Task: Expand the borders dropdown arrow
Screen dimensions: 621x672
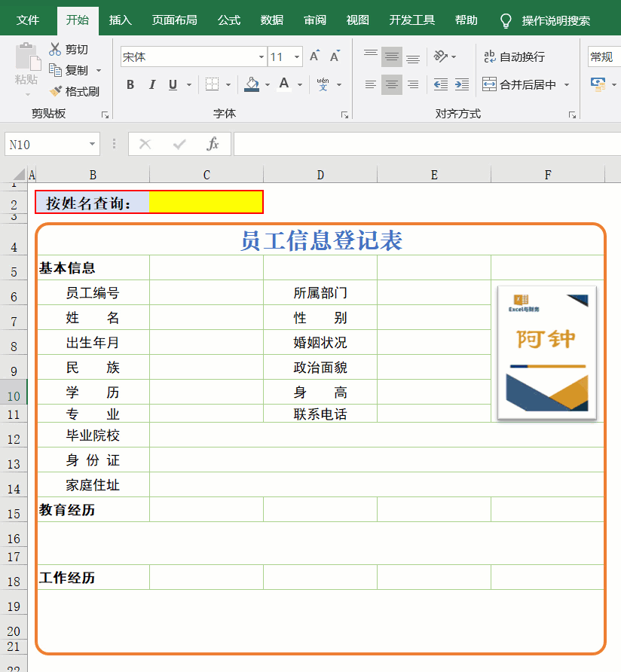Action: coord(228,85)
